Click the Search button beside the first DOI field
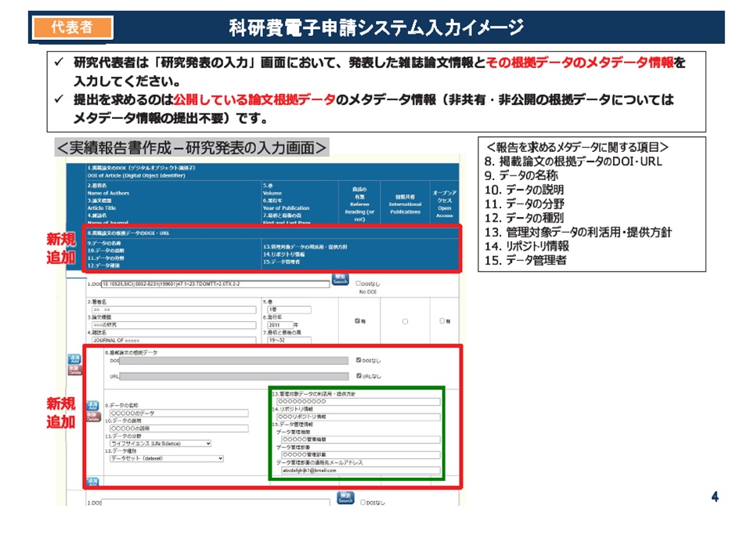747x560 pixels. 340,280
